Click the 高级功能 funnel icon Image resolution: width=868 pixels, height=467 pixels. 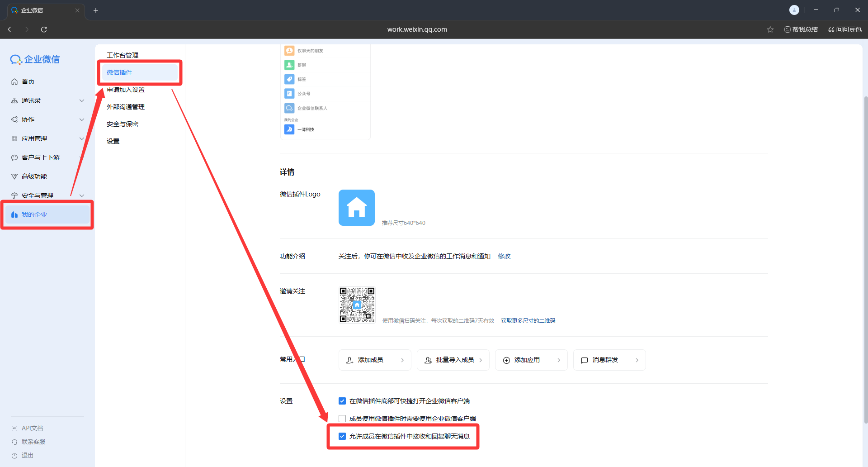pyautogui.click(x=14, y=176)
